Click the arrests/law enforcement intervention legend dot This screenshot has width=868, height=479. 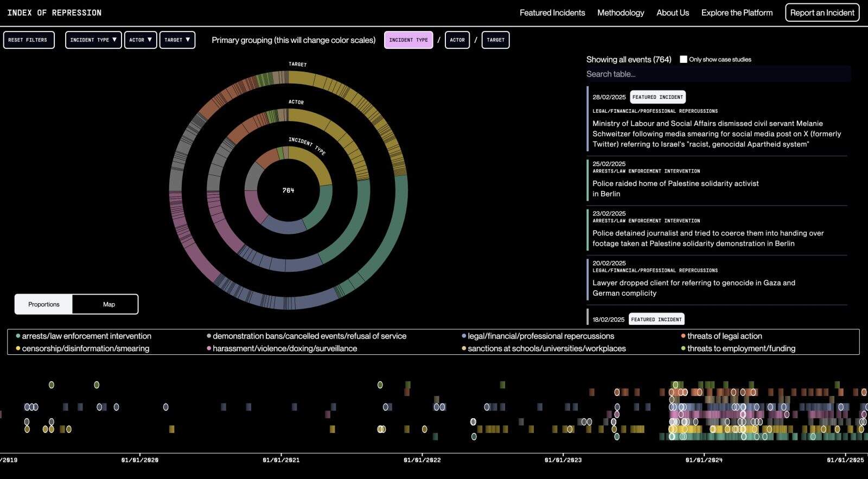[18, 336]
